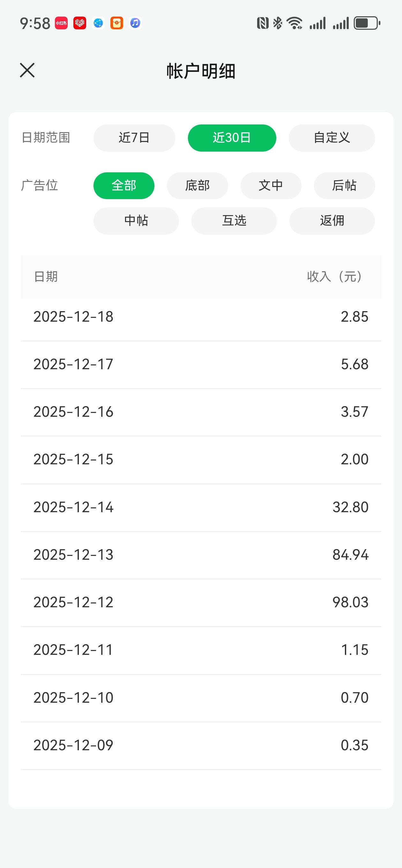Tap the Pinduoduo heart notification icon
This screenshot has height=868, width=402.
pos(80,23)
